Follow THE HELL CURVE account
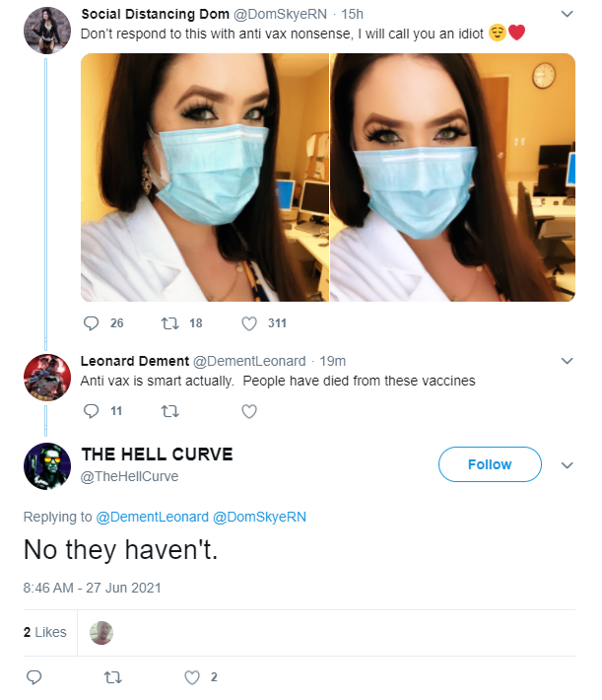The image size is (602, 700). [490, 464]
